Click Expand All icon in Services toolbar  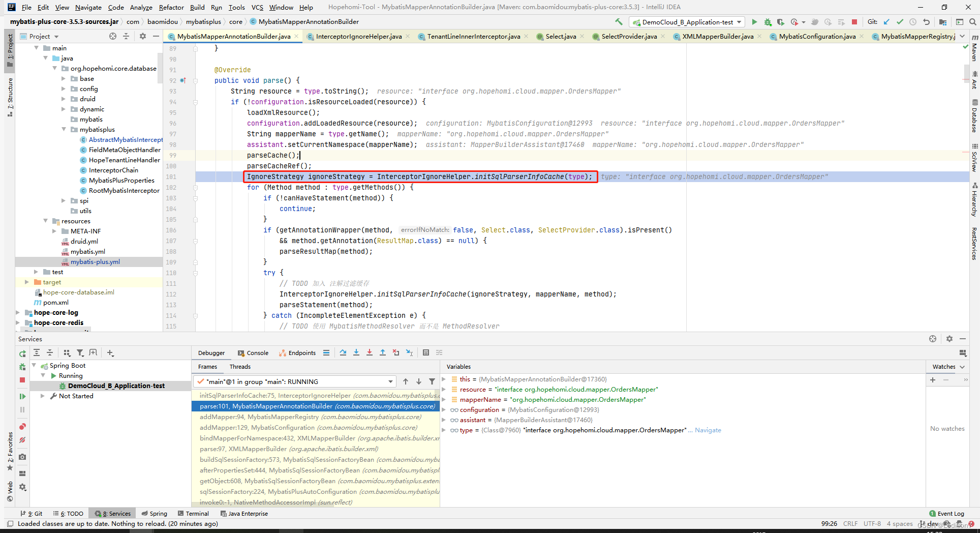point(37,352)
